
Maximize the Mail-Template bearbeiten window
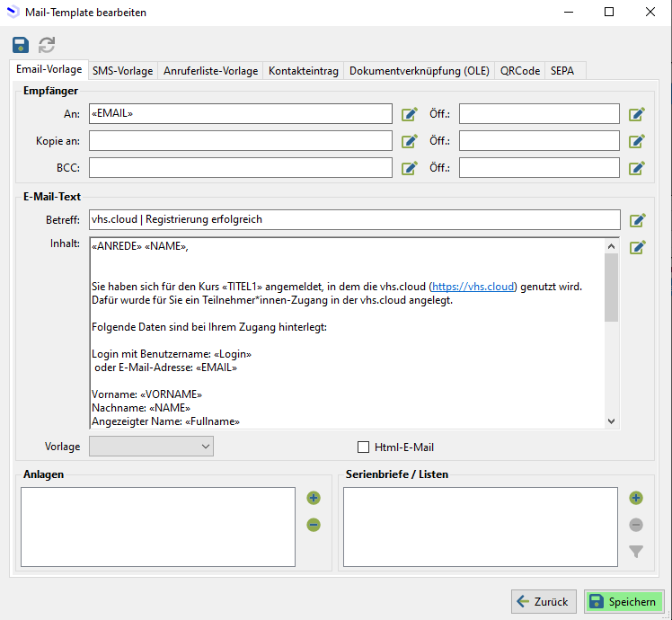609,12
